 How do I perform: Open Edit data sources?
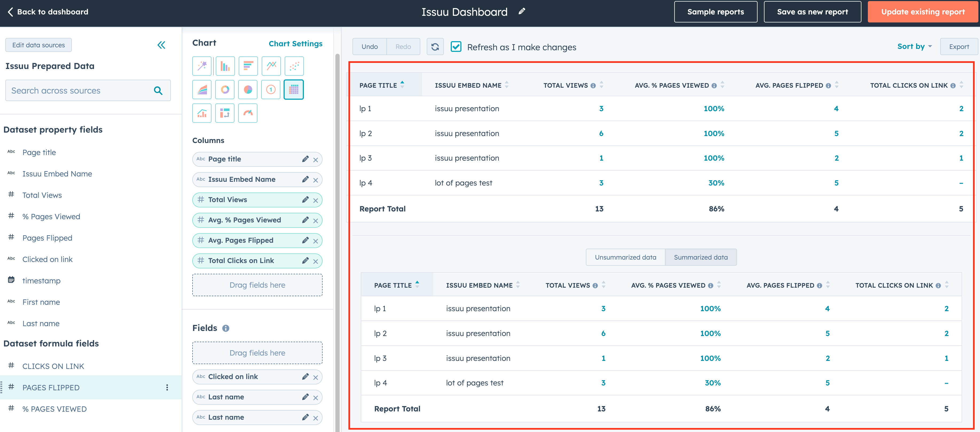pyautogui.click(x=38, y=45)
